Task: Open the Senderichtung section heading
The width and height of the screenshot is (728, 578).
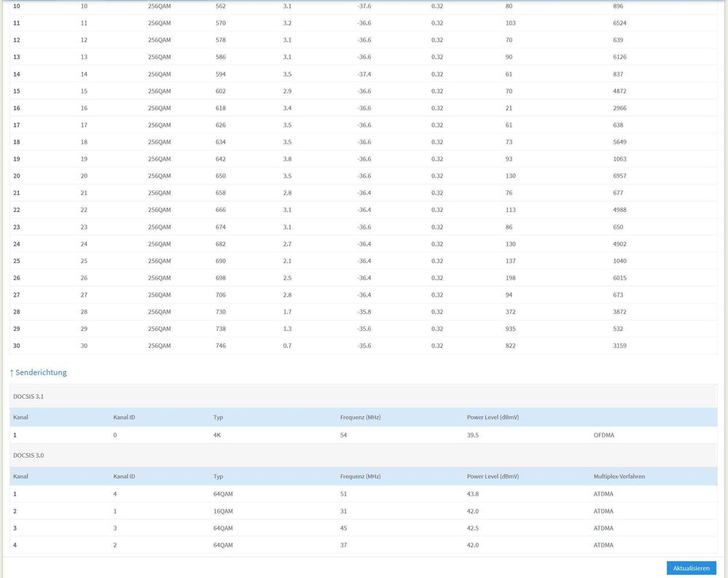Action: pyautogui.click(x=38, y=372)
